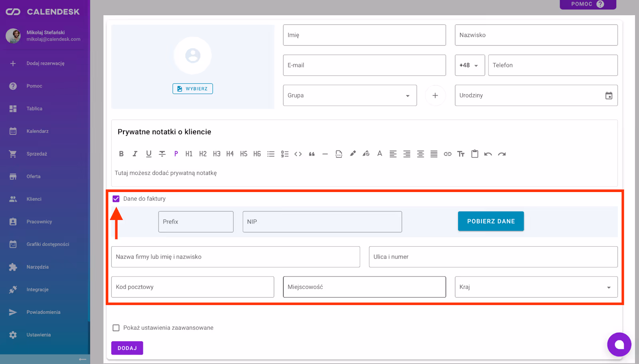Click the insert link icon

point(447,154)
